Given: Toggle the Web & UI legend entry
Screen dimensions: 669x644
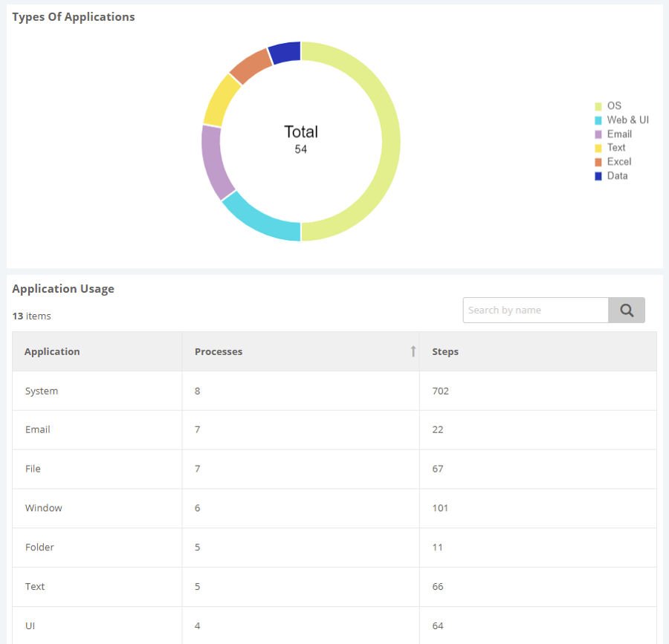Looking at the screenshot, I should [627, 120].
